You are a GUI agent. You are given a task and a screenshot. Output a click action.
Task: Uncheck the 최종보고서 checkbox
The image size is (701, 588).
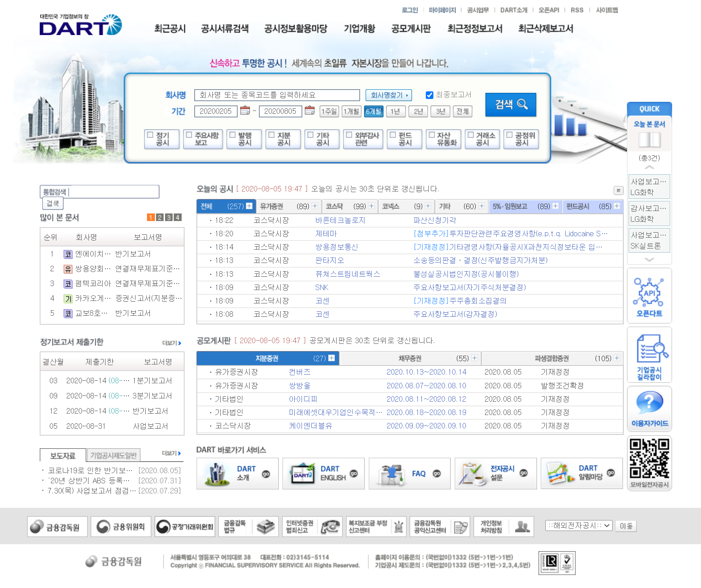point(429,95)
